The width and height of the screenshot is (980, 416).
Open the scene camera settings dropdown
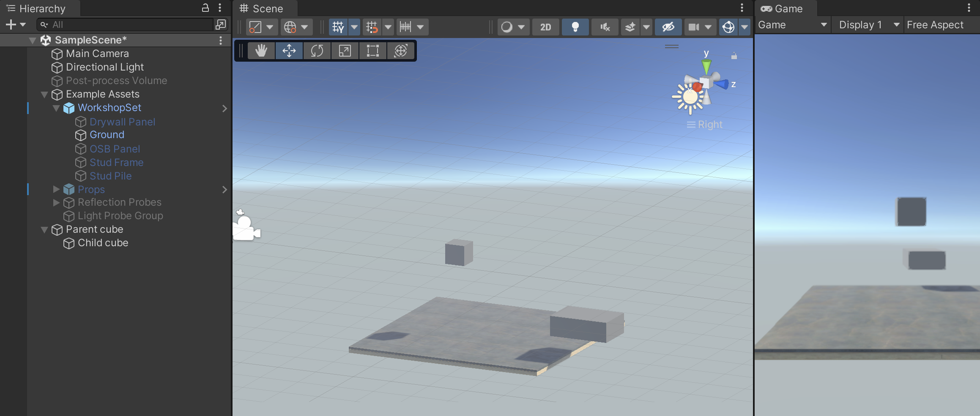click(x=700, y=27)
